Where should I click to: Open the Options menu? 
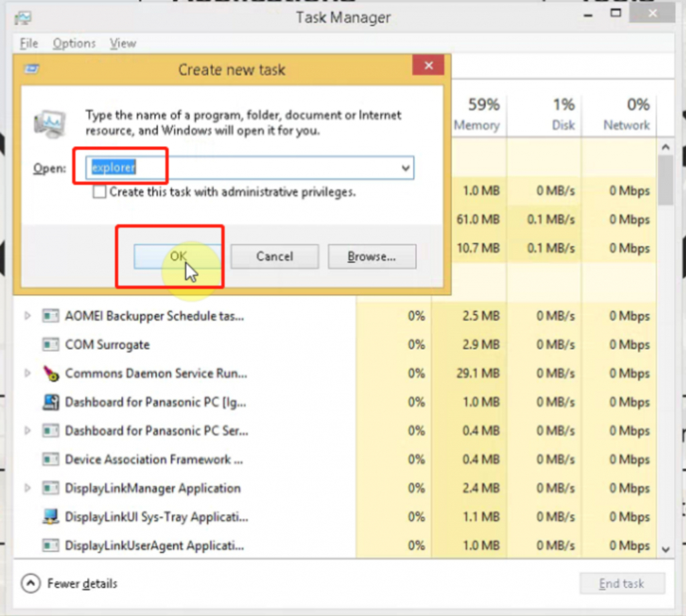(74, 44)
